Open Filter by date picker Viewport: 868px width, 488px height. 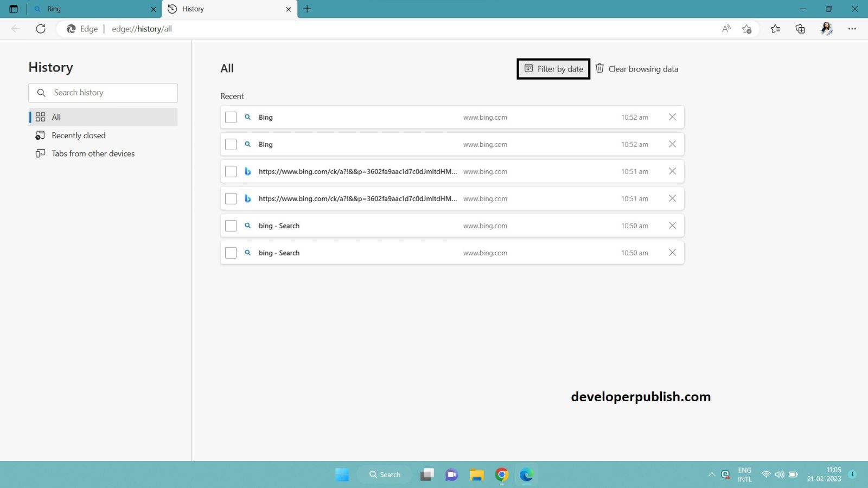coord(553,69)
